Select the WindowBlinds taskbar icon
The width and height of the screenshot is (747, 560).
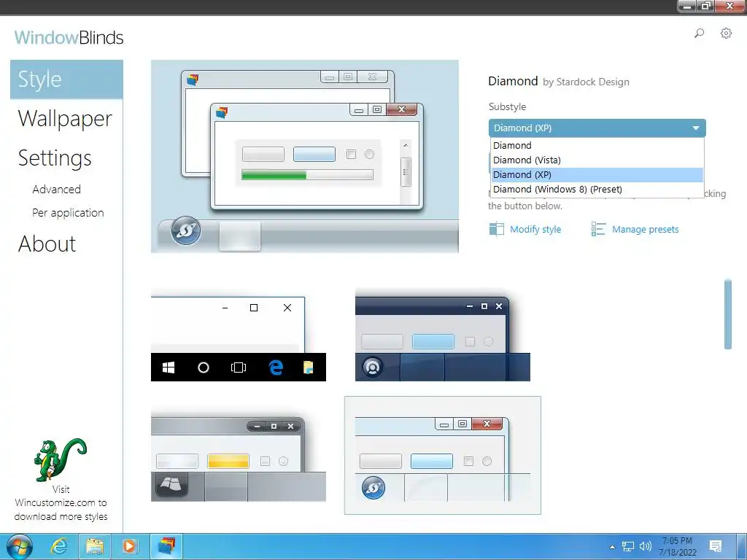(x=167, y=547)
